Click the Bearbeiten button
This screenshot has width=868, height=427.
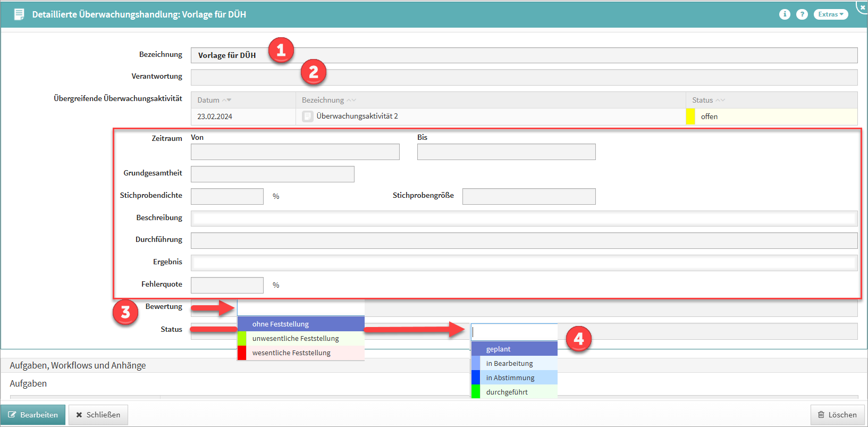[x=33, y=415]
